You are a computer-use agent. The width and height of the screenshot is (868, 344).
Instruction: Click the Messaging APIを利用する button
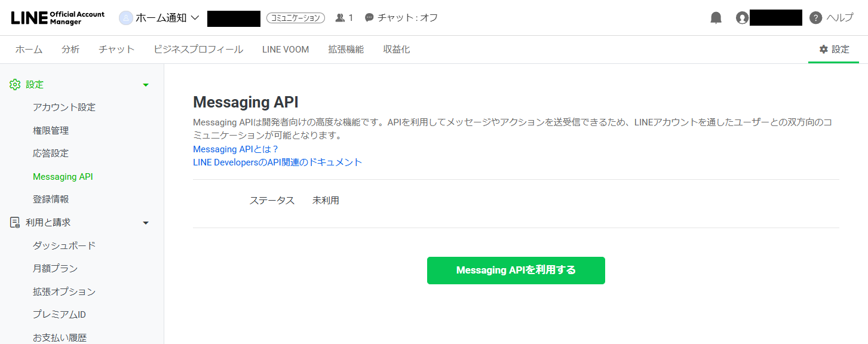(x=516, y=271)
